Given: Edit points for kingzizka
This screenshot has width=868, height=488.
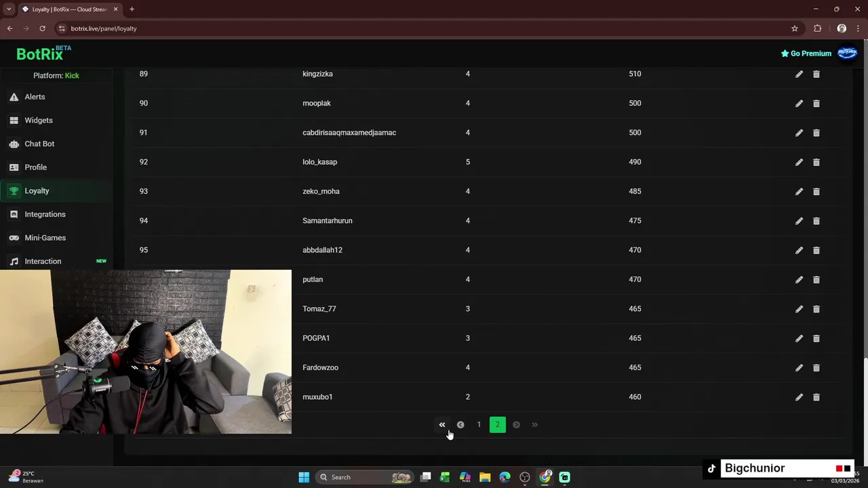Looking at the screenshot, I should pos(799,74).
